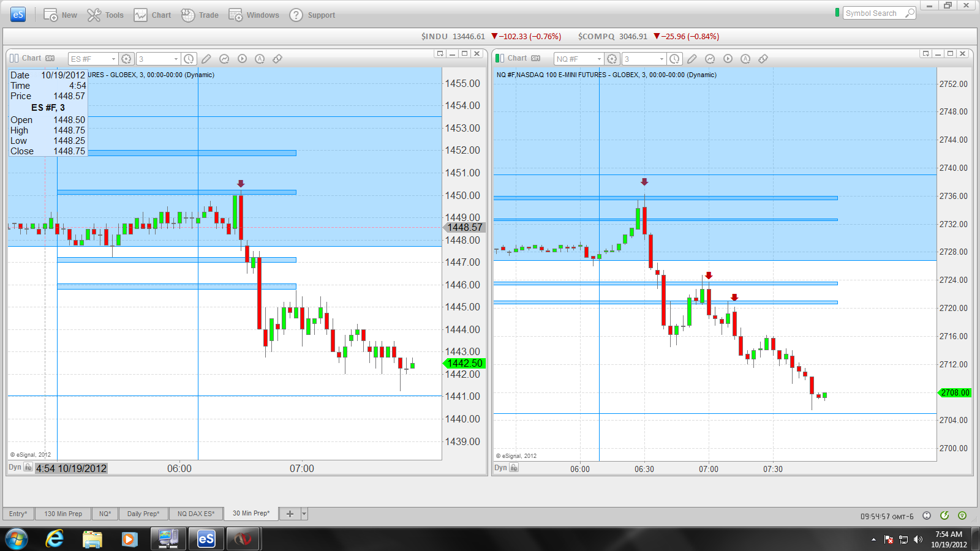Viewport: 980px width, 551px height.
Task: Open Windows Explorer folder on the taskbar
Action: click(92, 539)
